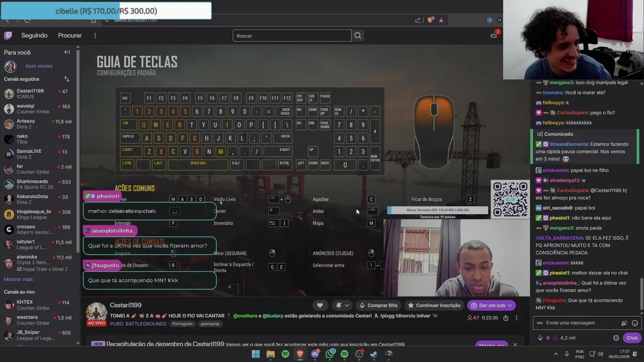Click the microphone tray icon
This screenshot has height=362, width=644.
(x=567, y=354)
